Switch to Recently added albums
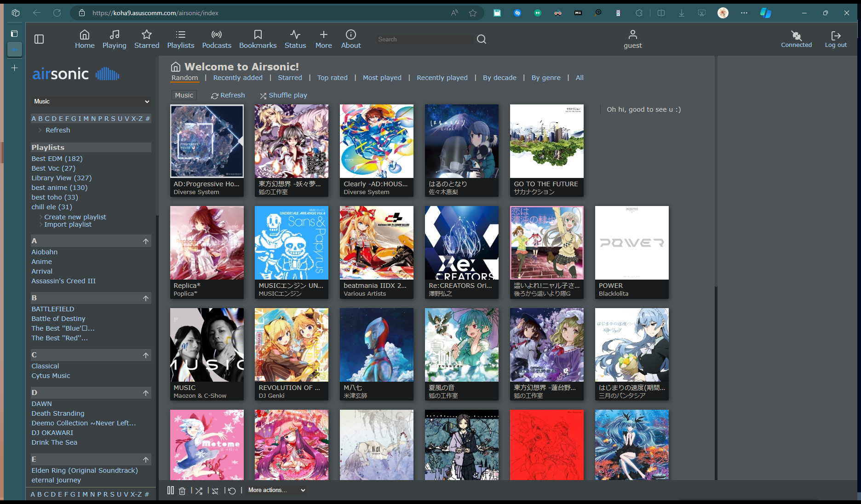 [x=238, y=78]
